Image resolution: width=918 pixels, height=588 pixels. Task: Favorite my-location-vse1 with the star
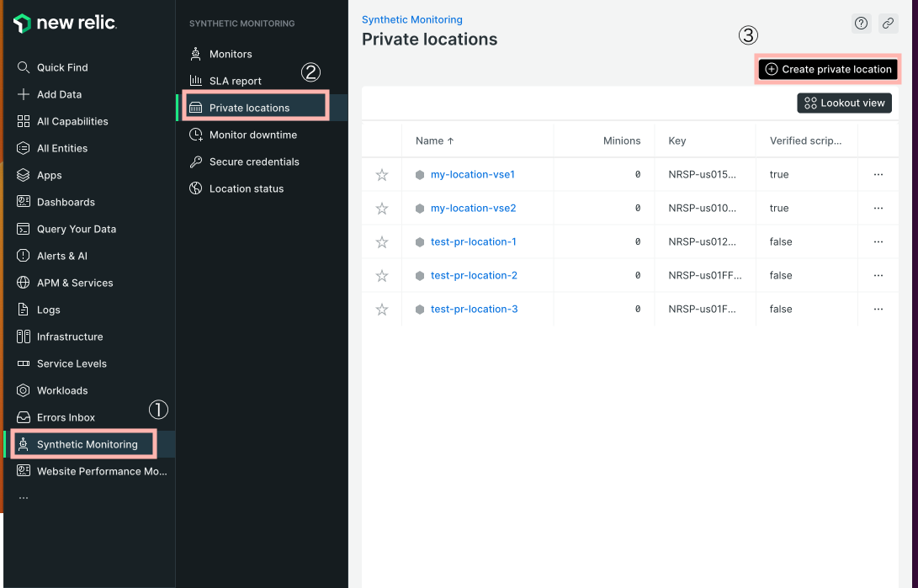[382, 175]
